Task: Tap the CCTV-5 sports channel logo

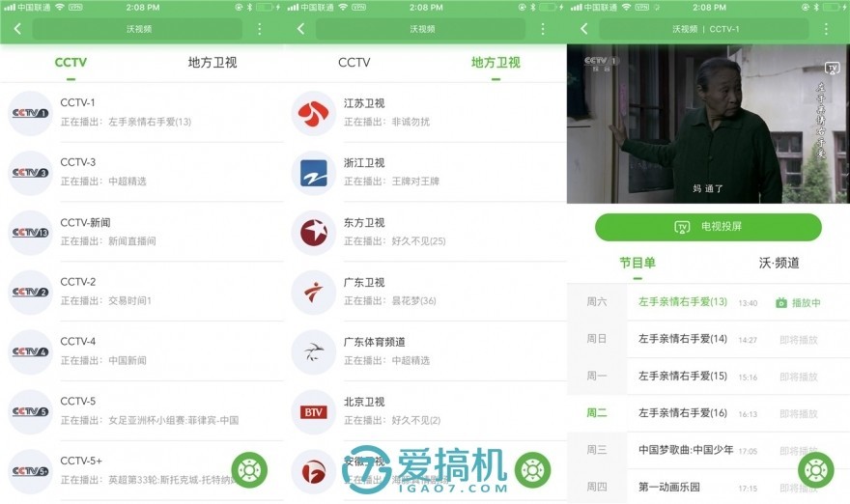Action: (30, 411)
